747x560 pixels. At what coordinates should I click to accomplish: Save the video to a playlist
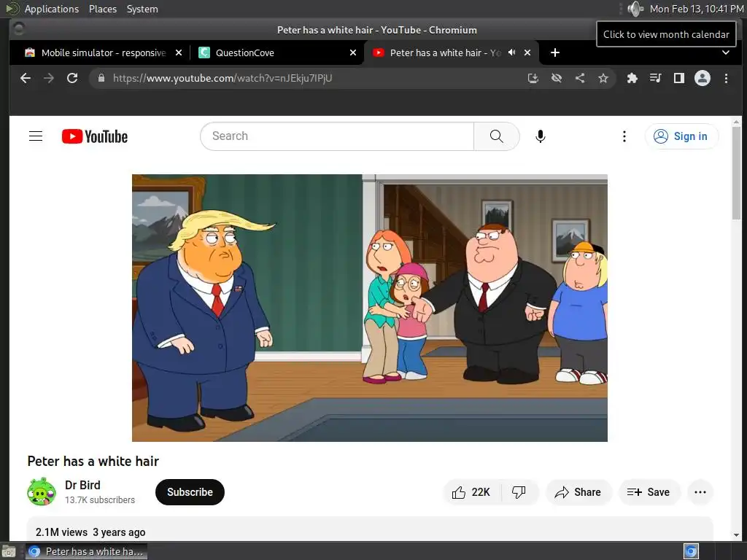coord(649,492)
